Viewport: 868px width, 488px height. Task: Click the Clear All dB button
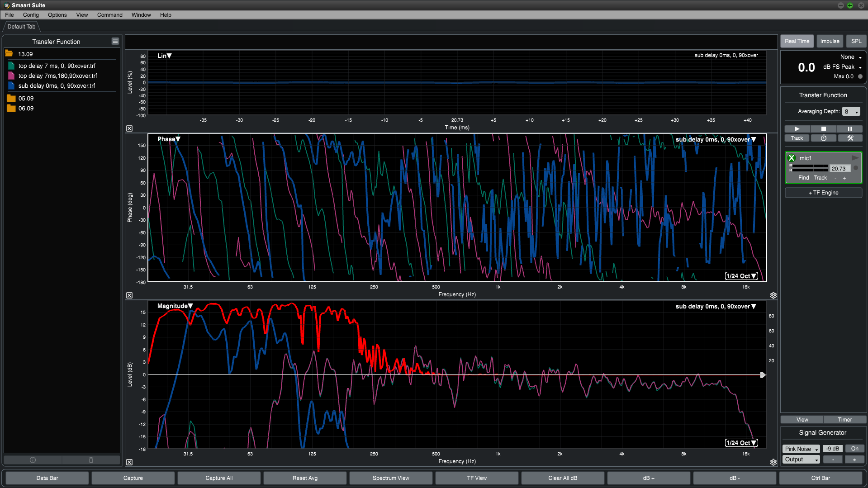[x=563, y=478]
